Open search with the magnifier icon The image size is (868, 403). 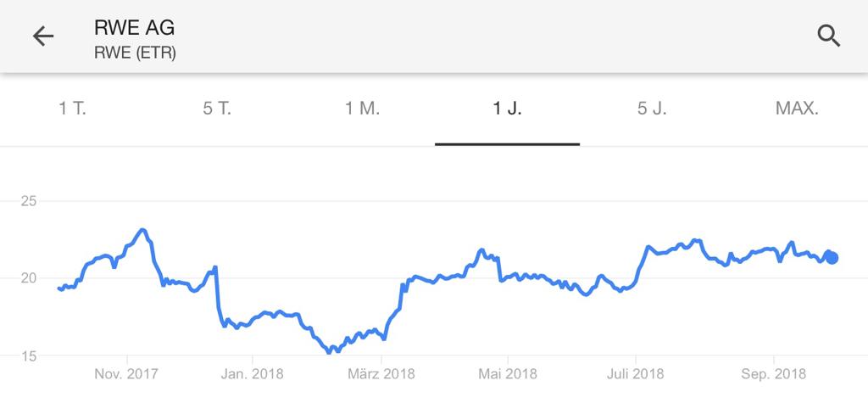pos(829,36)
